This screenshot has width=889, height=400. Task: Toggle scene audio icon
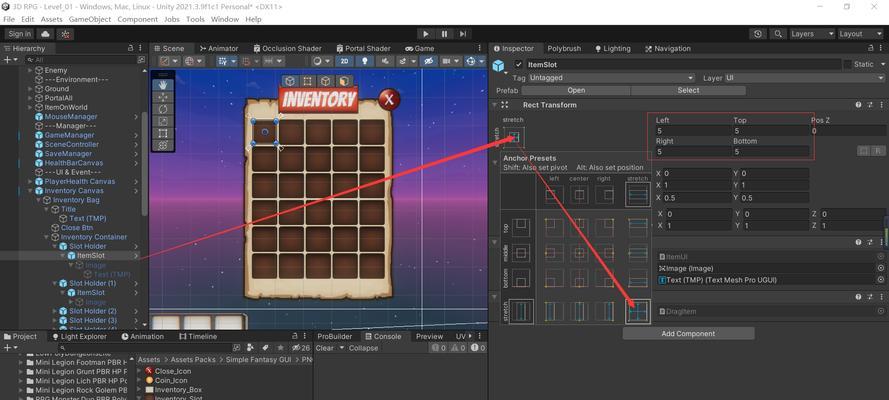[386, 61]
